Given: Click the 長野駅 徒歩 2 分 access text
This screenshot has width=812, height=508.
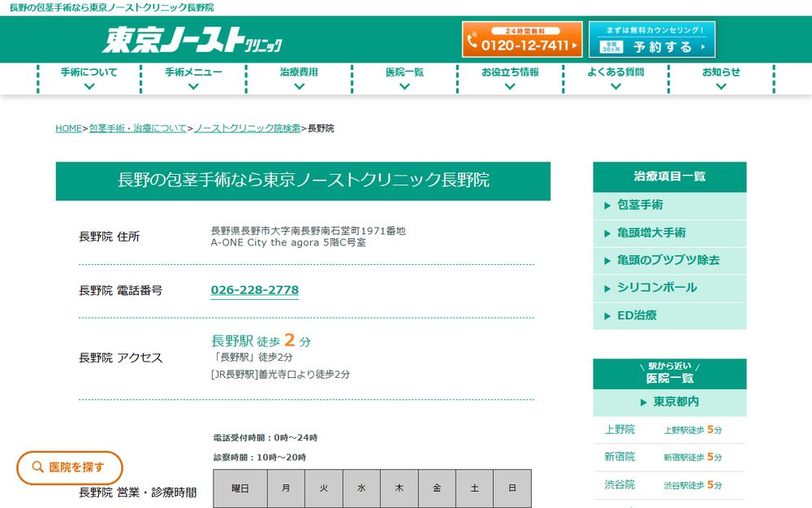Looking at the screenshot, I should tap(261, 341).
